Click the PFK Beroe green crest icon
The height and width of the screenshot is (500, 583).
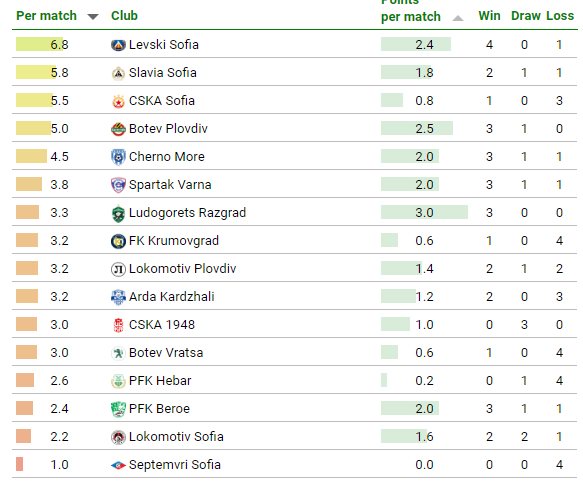(x=118, y=409)
